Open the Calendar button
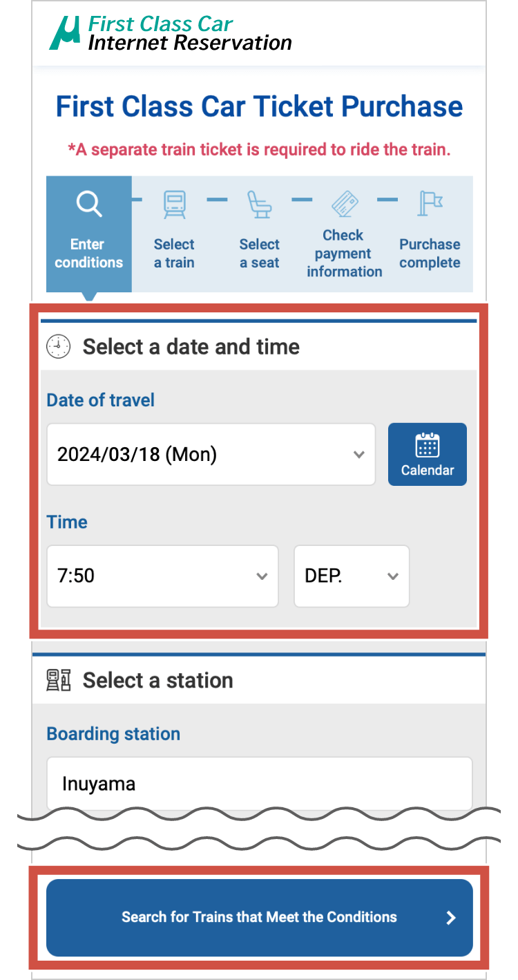Image resolution: width=518 pixels, height=980 pixels. tap(428, 454)
